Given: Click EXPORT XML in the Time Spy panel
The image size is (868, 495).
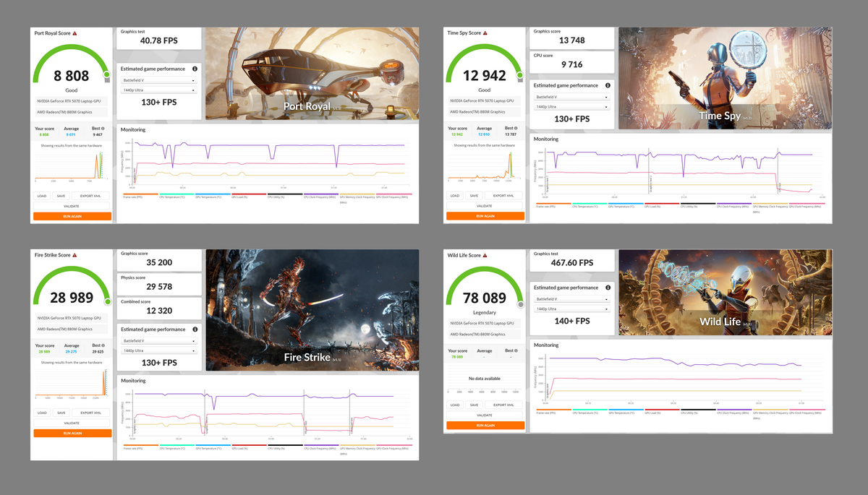Looking at the screenshot, I should pyautogui.click(x=504, y=196).
